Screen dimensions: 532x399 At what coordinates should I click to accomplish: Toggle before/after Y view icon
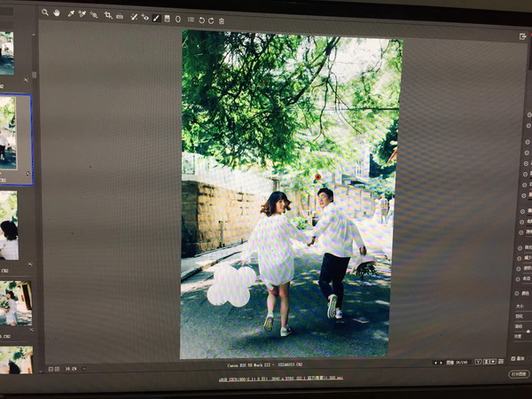click(x=478, y=362)
